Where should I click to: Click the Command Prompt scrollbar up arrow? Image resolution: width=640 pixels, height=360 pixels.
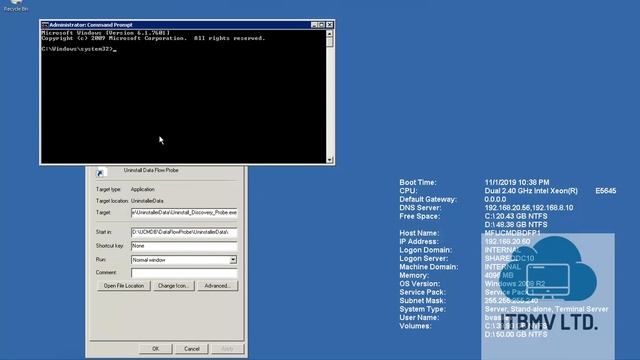tap(329, 33)
